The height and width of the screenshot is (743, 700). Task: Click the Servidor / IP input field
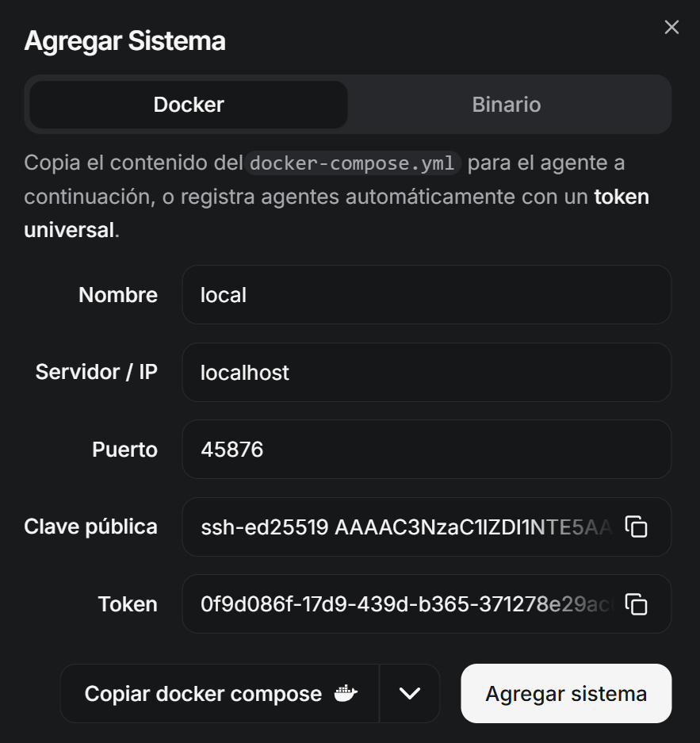click(x=427, y=372)
